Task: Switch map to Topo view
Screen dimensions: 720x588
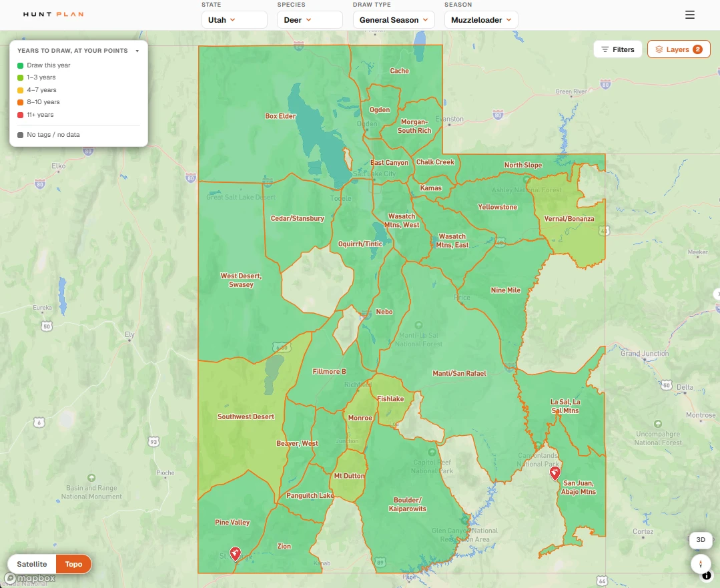Action: (73, 564)
